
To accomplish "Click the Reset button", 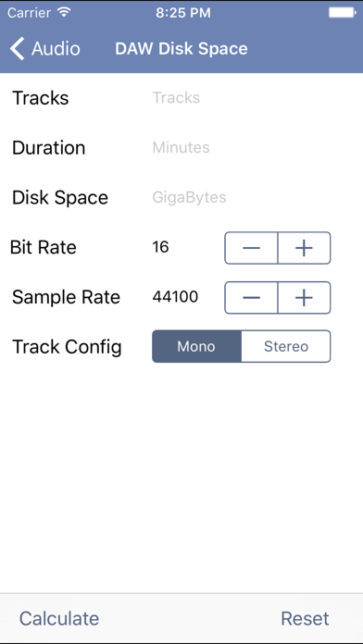I will pyautogui.click(x=305, y=618).
